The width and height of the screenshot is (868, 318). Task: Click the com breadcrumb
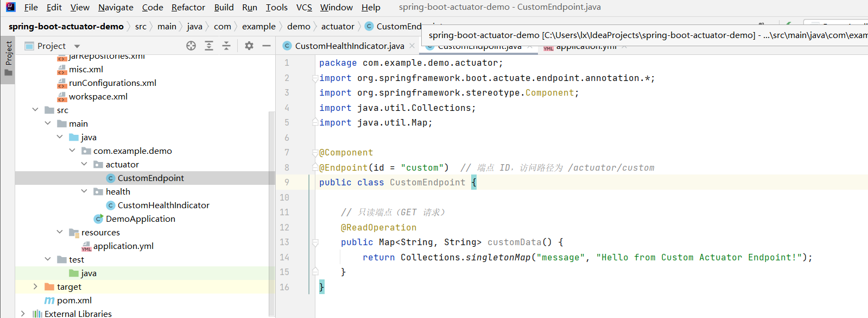[223, 26]
